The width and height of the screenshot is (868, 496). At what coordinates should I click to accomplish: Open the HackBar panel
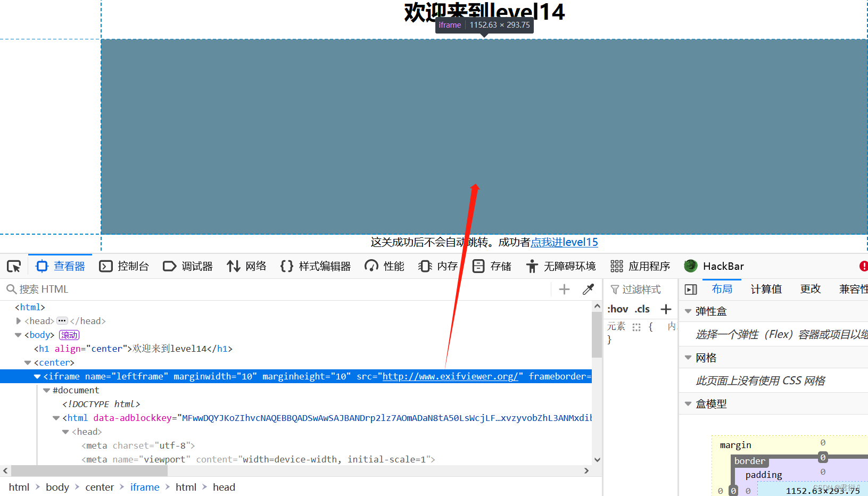click(x=714, y=266)
